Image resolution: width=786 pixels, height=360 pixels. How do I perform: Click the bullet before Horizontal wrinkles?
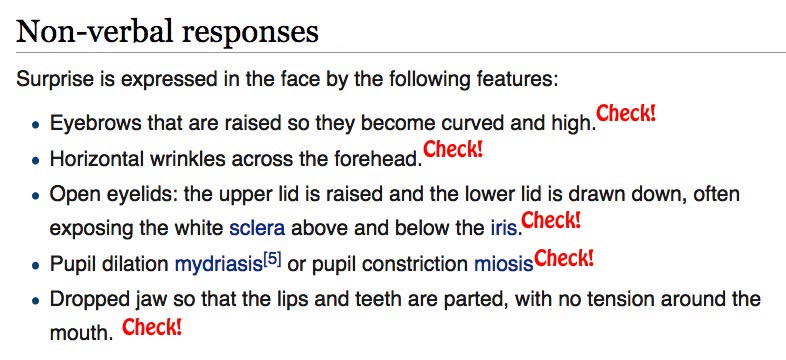tap(35, 161)
